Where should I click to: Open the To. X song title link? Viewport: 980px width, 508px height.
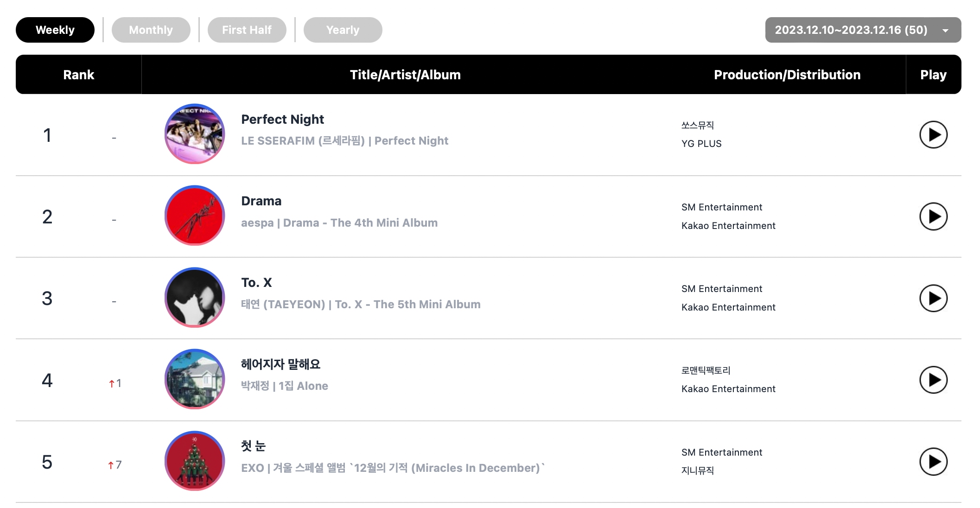[256, 283]
